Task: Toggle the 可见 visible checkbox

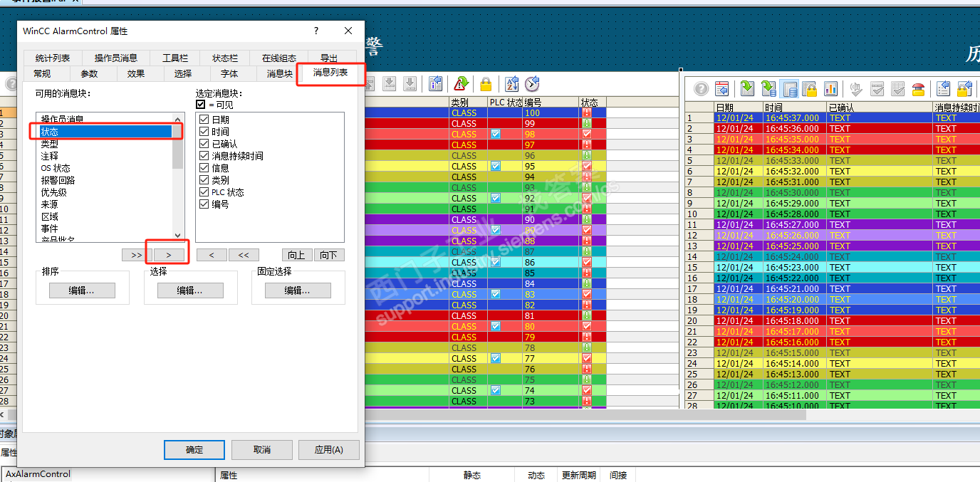Action: [x=201, y=105]
